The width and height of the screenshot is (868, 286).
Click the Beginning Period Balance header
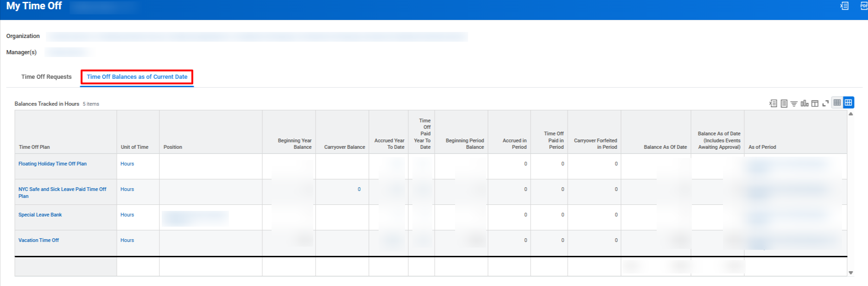tap(462, 132)
